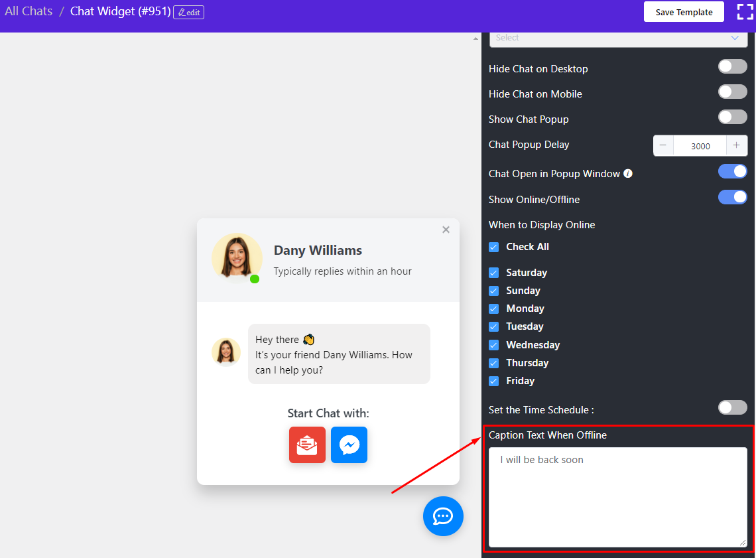Click the Caption Text When Offline textarea

[x=617, y=496]
